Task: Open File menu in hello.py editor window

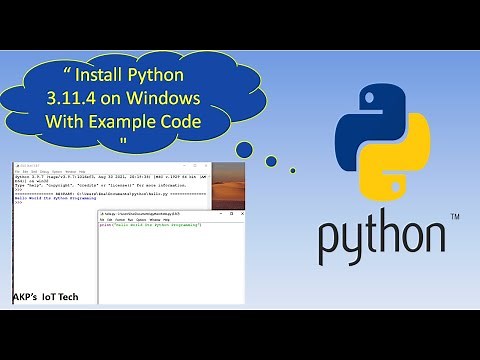Action: point(102,220)
